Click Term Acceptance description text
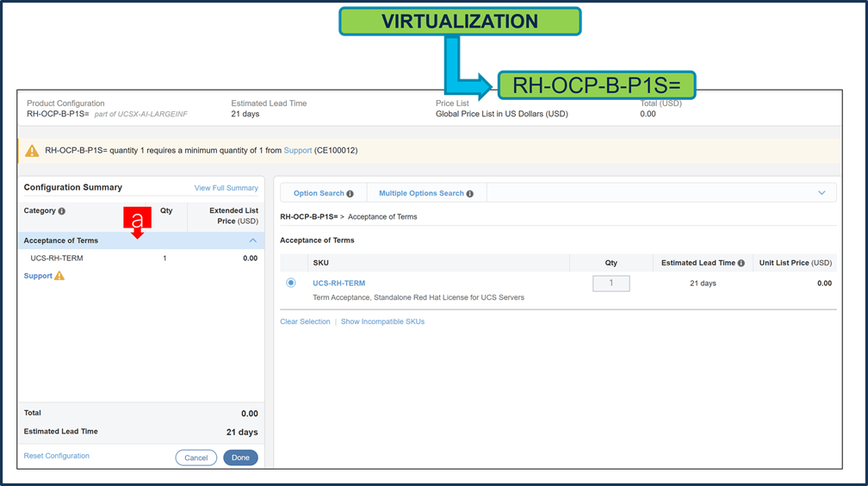868x486 pixels. tap(418, 297)
